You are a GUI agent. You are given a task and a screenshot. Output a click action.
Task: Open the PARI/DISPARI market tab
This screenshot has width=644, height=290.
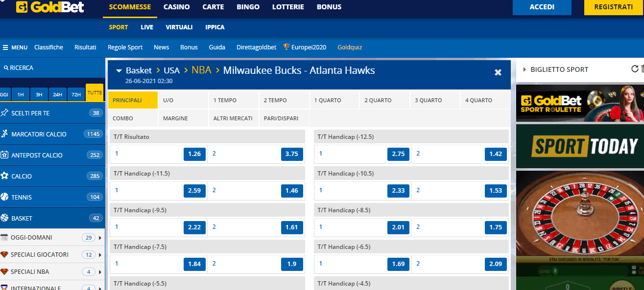coord(284,118)
